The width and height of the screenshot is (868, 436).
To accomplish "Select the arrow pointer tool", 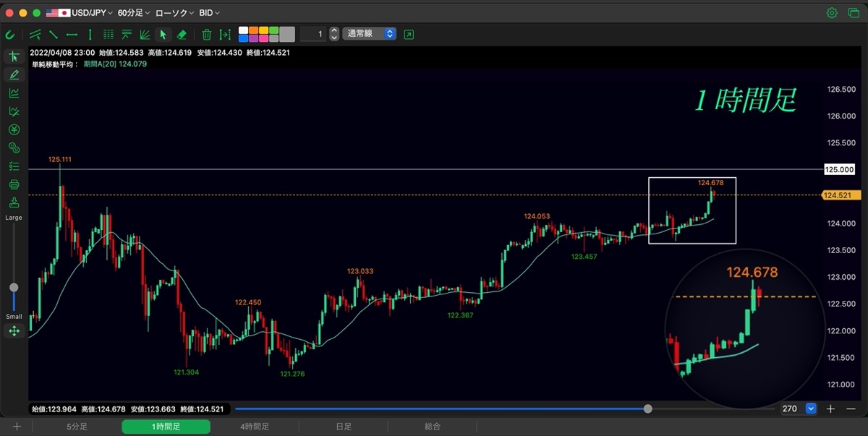I will pyautogui.click(x=163, y=34).
